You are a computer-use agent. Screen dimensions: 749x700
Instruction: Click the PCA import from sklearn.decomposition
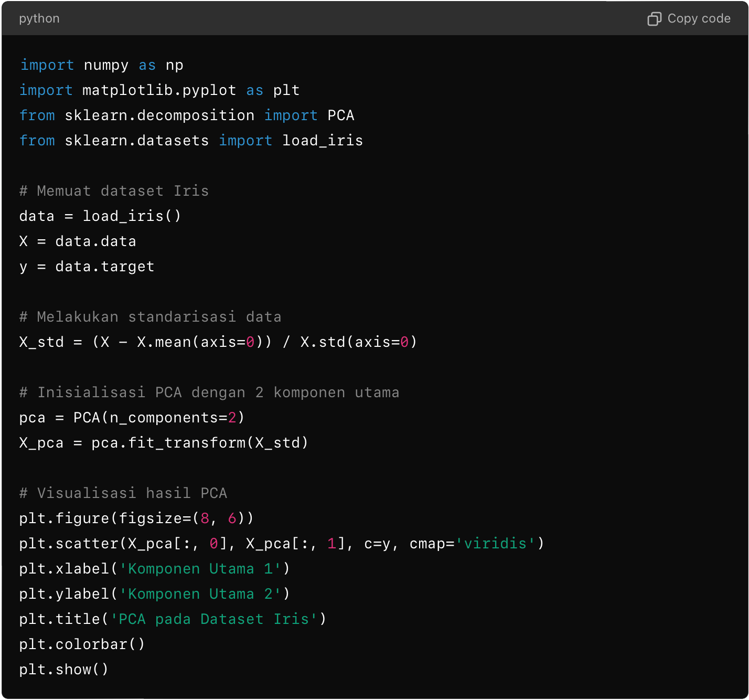186,115
